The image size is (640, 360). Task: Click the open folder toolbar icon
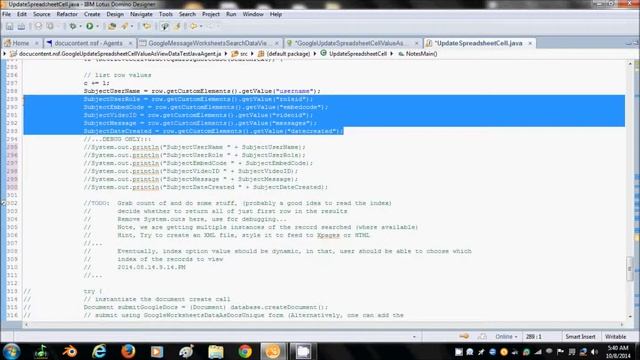pos(147,27)
